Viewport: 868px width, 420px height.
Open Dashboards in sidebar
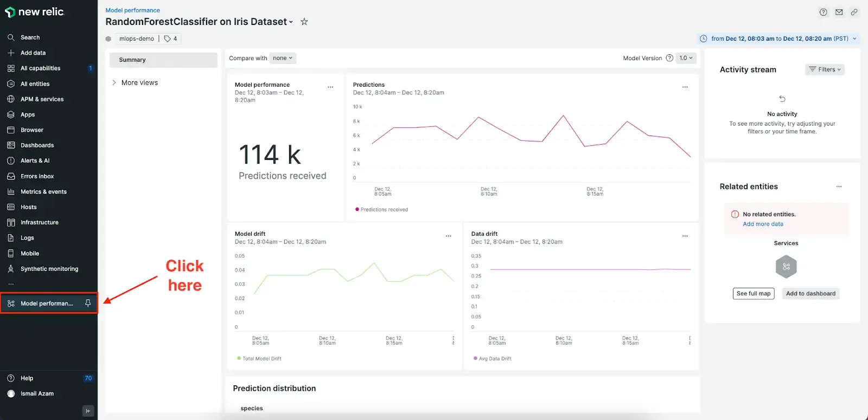pos(37,145)
